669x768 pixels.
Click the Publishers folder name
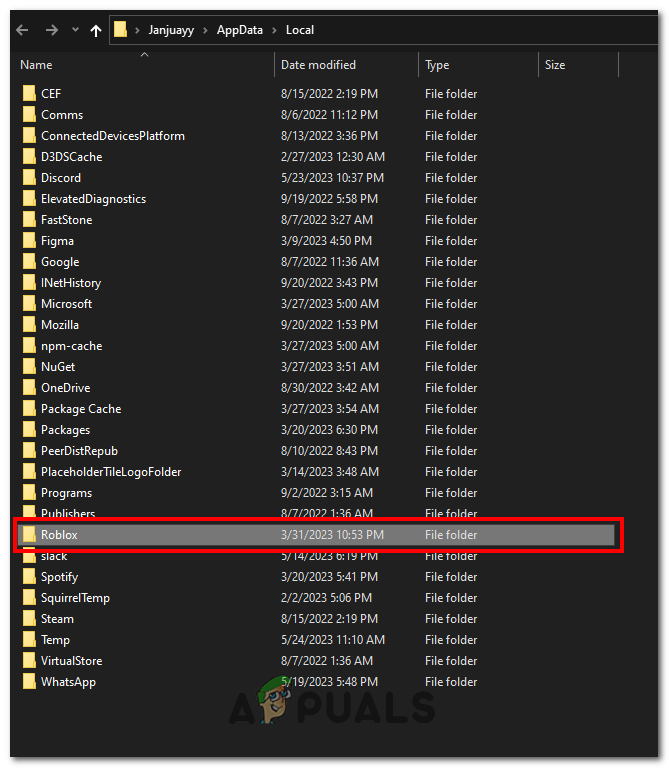coord(68,513)
